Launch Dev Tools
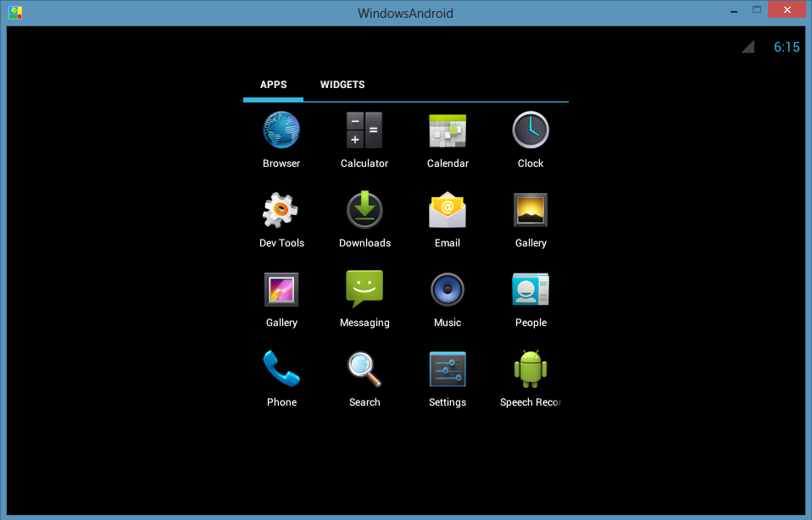 (281, 210)
